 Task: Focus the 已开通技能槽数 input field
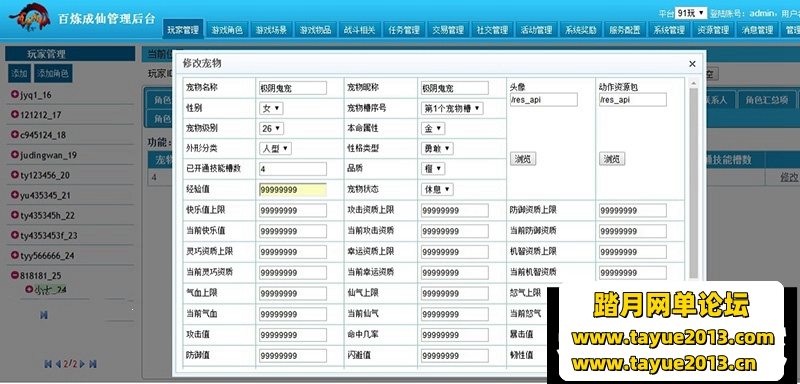tap(293, 169)
